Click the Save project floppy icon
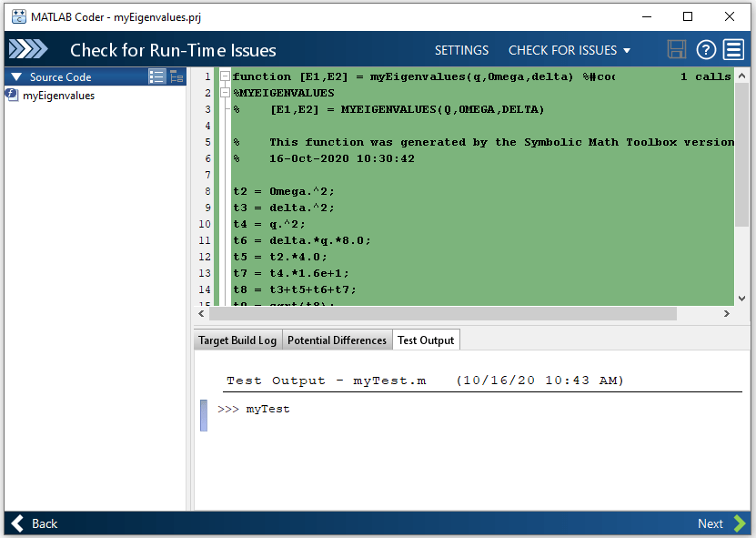Image resolution: width=756 pixels, height=538 pixels. [676, 50]
